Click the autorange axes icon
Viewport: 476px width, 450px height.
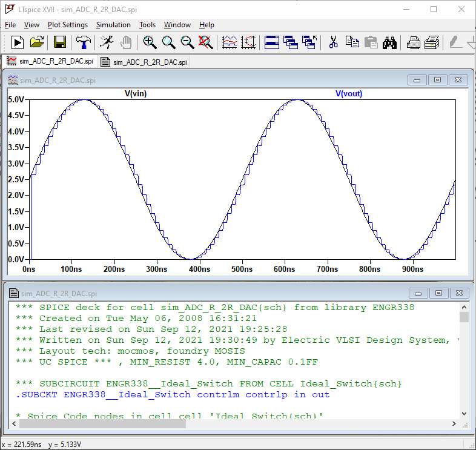click(x=248, y=42)
